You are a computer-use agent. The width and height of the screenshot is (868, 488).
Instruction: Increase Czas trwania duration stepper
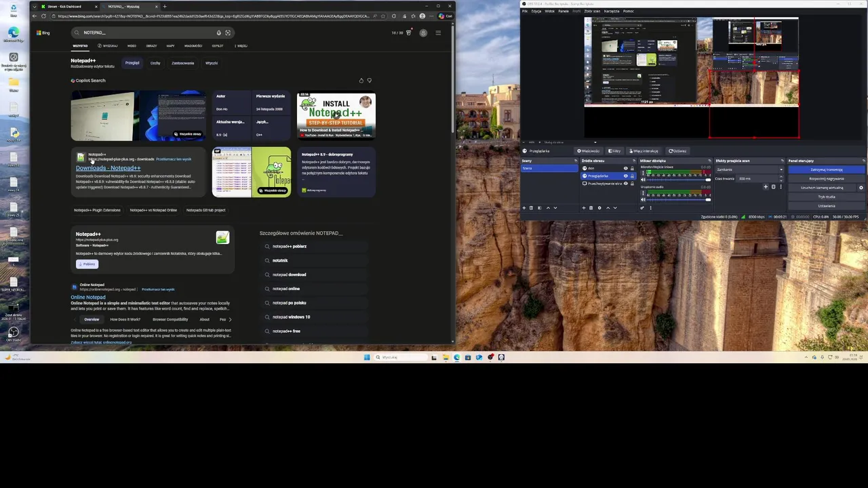click(781, 176)
